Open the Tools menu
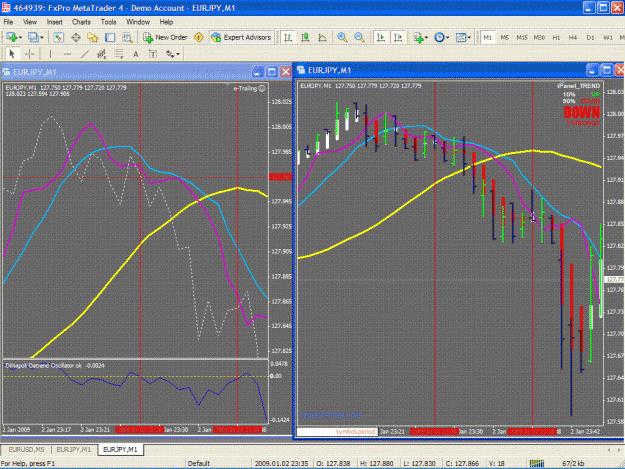The image size is (625, 469). [108, 22]
